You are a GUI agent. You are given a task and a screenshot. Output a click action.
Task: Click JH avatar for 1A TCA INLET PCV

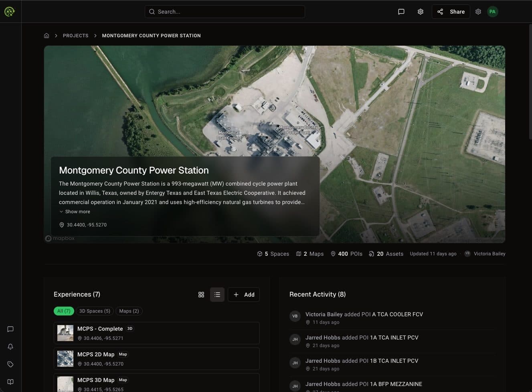tap(295, 339)
